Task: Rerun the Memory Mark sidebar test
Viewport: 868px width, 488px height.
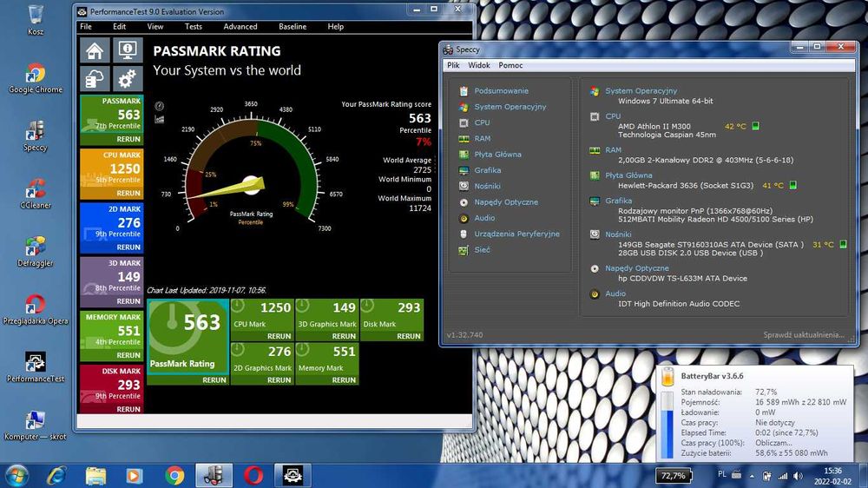Action: point(128,355)
